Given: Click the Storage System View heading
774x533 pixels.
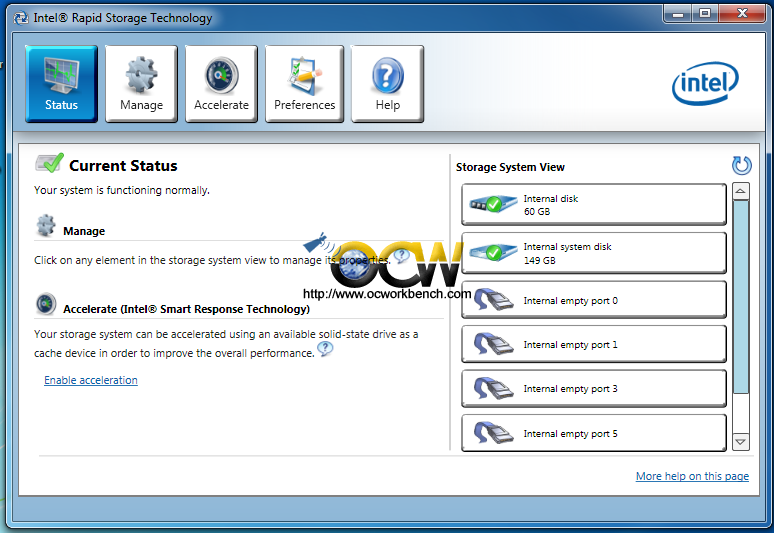Looking at the screenshot, I should pos(510,167).
